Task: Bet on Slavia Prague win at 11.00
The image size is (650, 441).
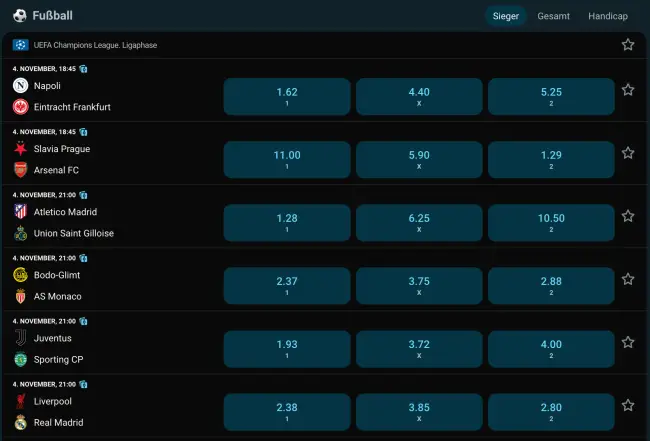Action: point(287,160)
